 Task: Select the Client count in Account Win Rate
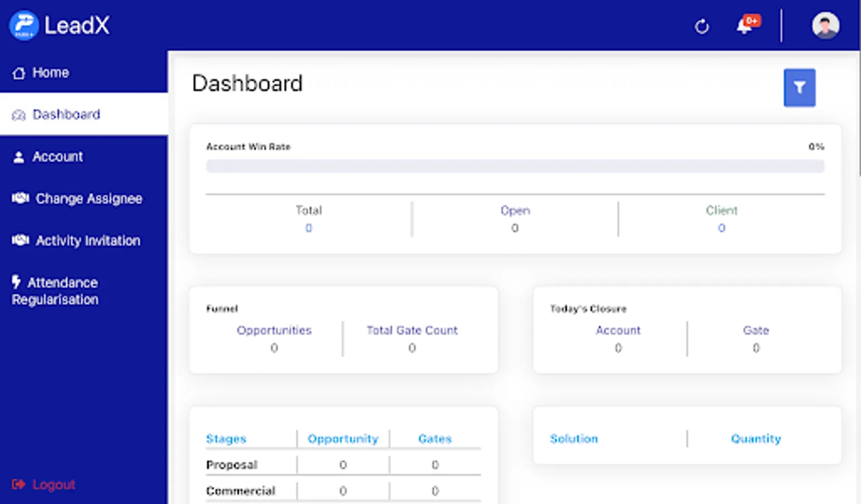point(721,228)
